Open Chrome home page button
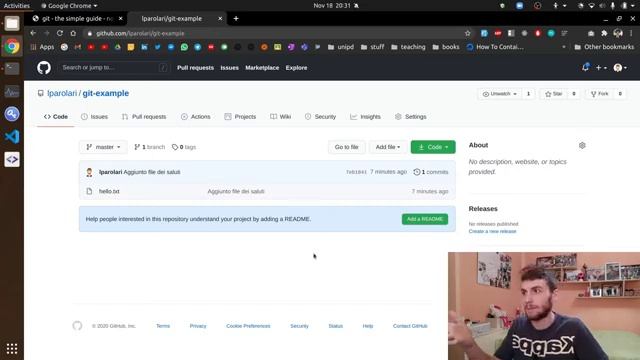Screen dimensions: 640x360 (x=73, y=33)
